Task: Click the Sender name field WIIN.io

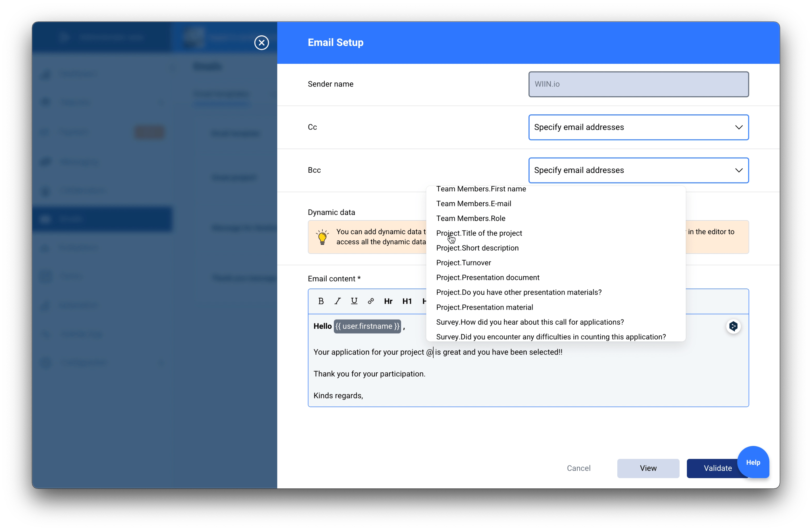Action: point(638,84)
